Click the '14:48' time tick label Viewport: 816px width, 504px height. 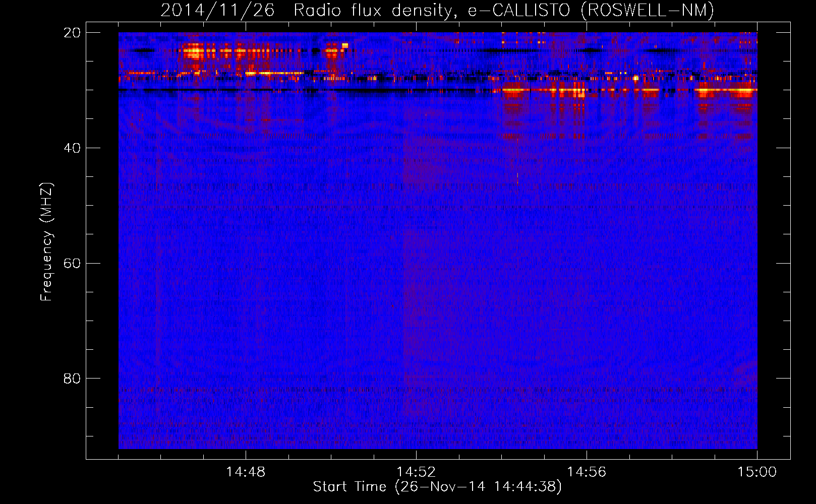click(x=246, y=472)
